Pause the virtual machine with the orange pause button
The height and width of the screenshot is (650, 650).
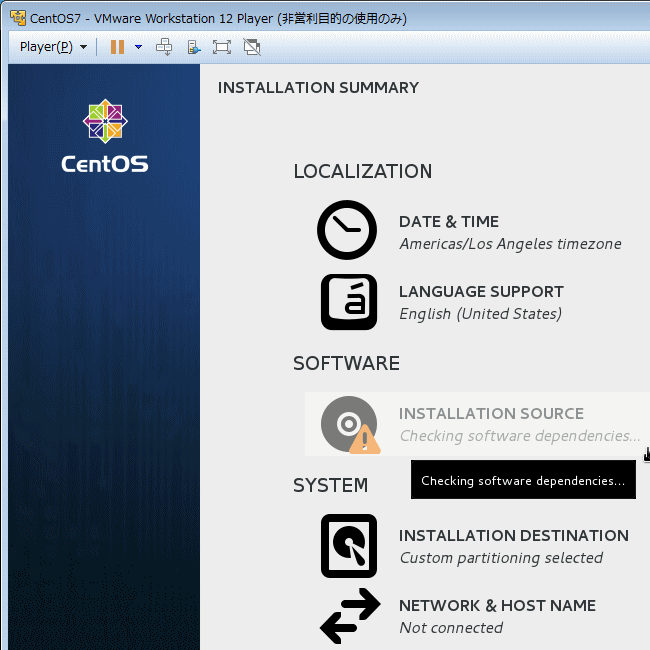[117, 47]
